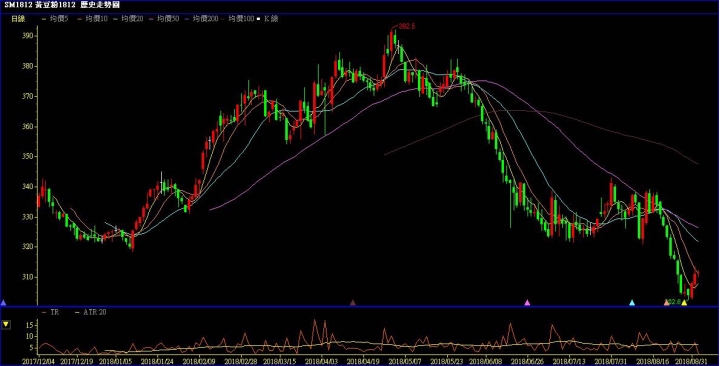Image resolution: width=720 pixels, height=366 pixels.
Task: Click the 日線 period label
Action: pos(18,19)
